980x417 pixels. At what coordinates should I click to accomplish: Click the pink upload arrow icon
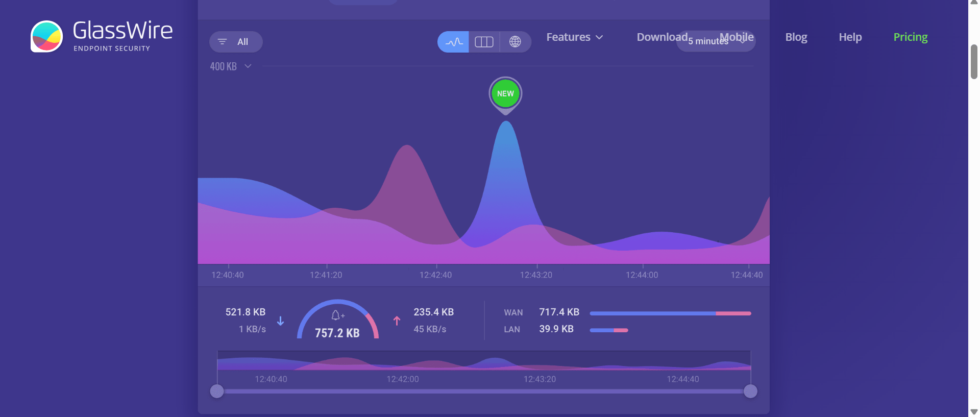[x=397, y=321]
